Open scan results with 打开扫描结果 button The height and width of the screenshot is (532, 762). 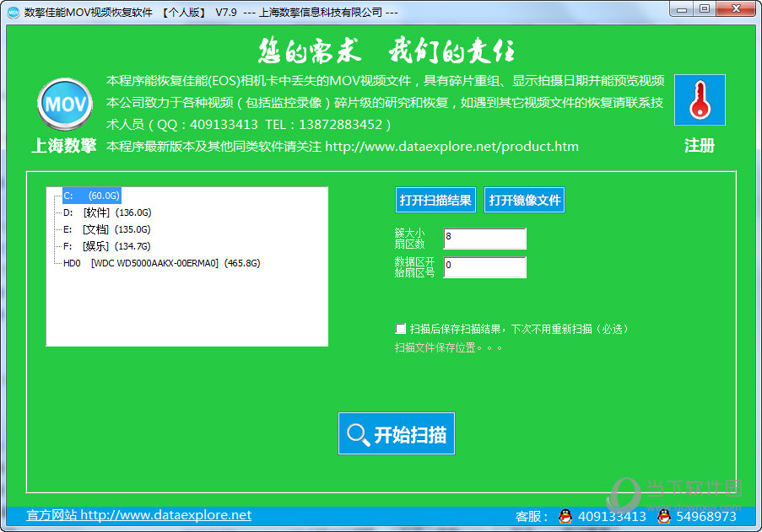click(435, 200)
